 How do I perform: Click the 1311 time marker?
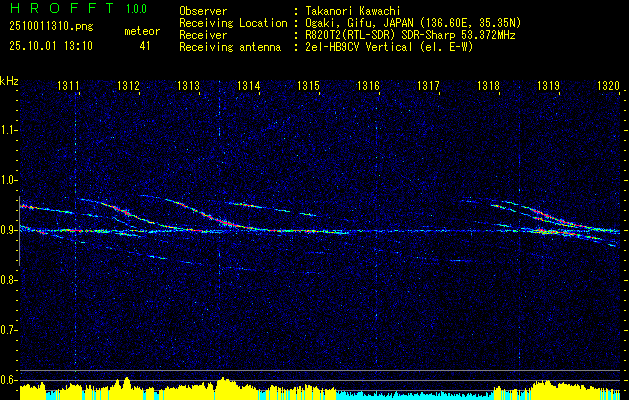[68, 86]
